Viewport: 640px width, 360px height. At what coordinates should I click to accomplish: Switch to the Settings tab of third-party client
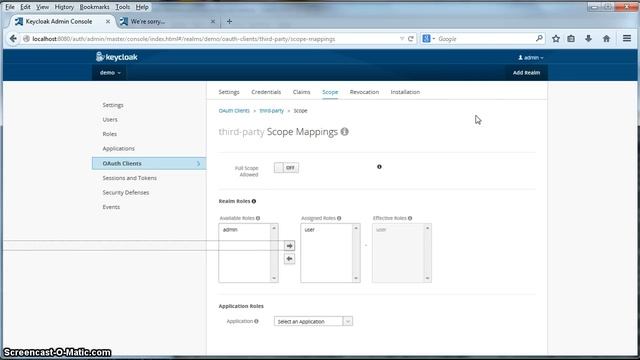(229, 92)
